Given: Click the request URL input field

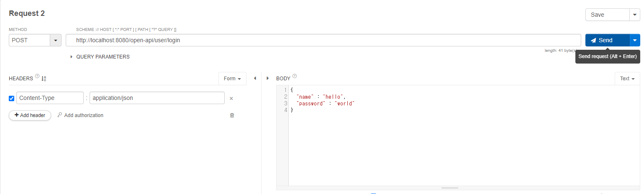Looking at the screenshot, I should pyautogui.click(x=323, y=40).
